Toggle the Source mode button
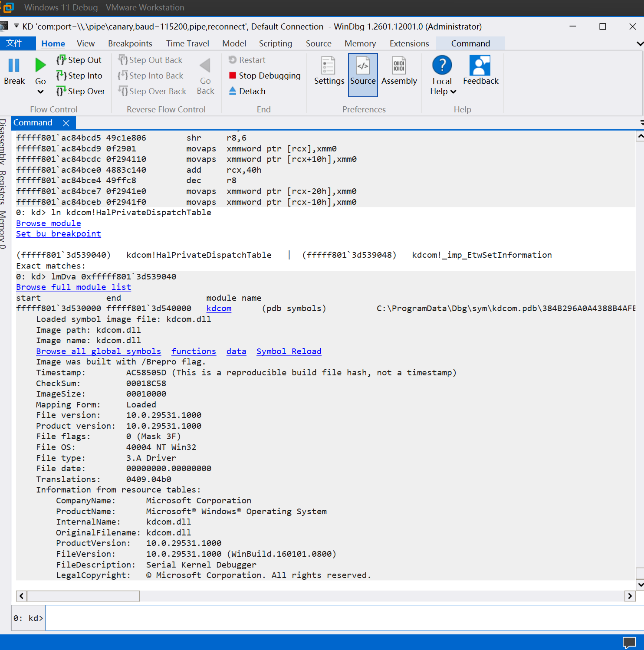 [x=363, y=75]
